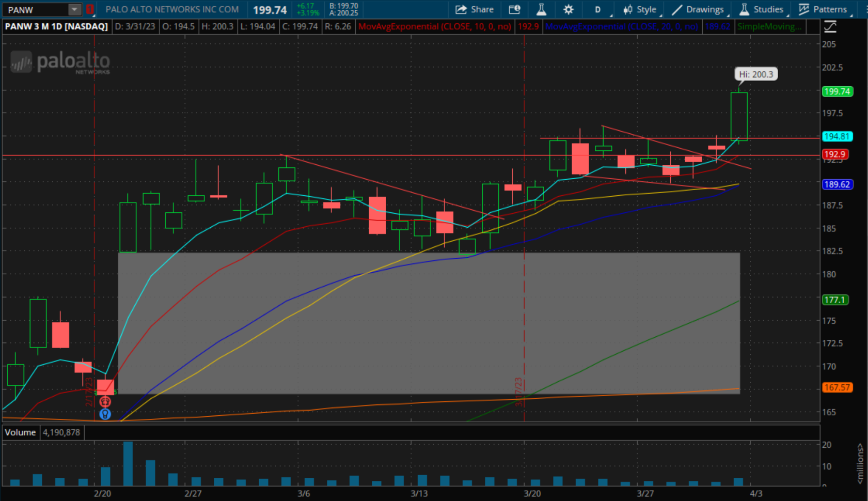
Task: Click the C: 199.74 close readout
Action: coord(300,26)
